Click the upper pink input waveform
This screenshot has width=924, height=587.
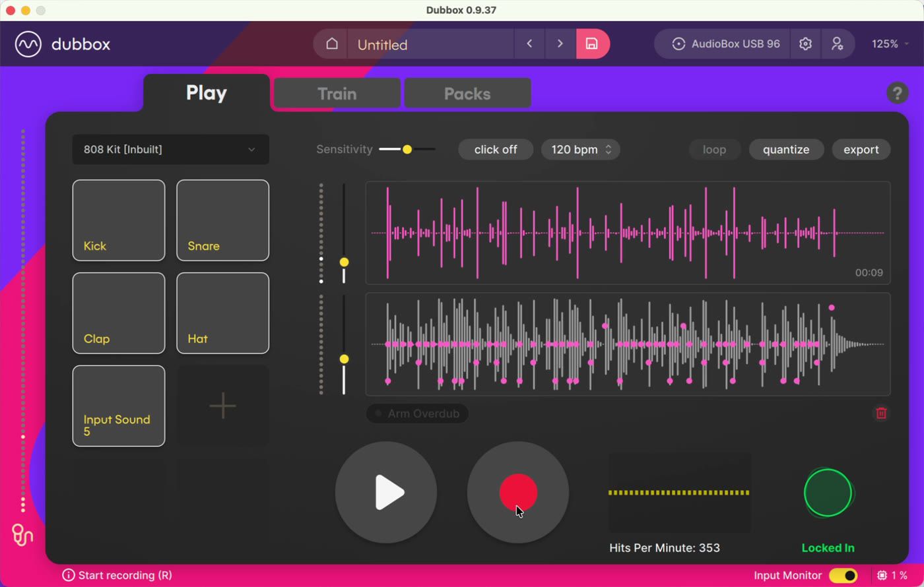[x=628, y=233]
